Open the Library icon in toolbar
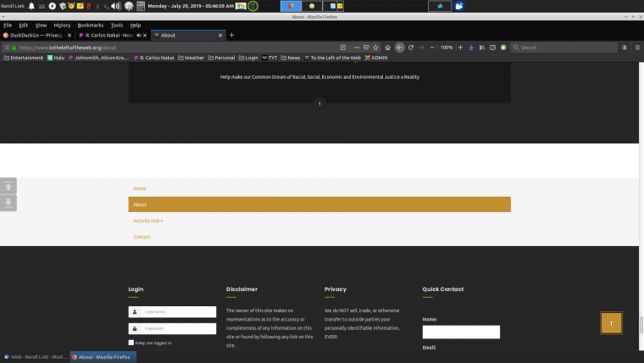Viewport: 644px width, 363px height. coord(482,47)
